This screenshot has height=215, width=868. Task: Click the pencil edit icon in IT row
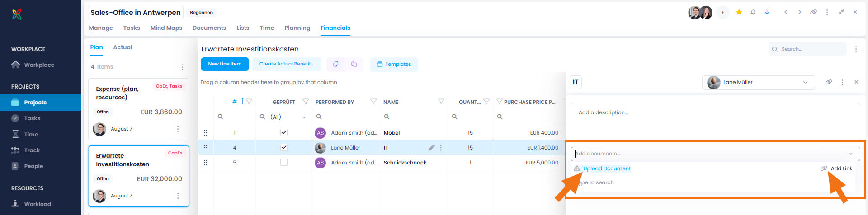coord(431,148)
